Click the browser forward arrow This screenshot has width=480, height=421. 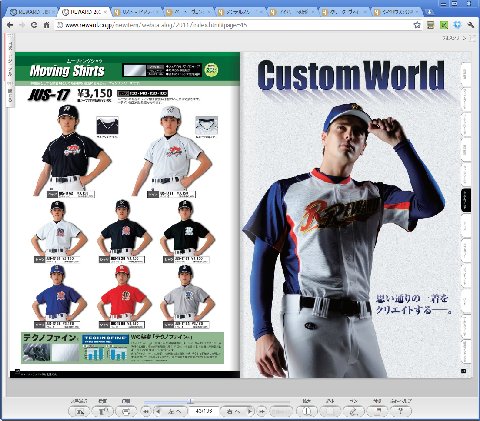[x=22, y=25]
